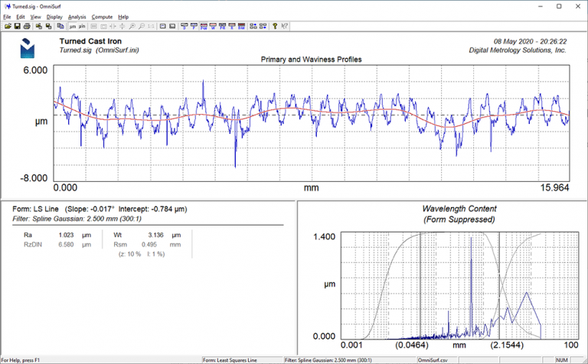Click the horizontal fit arrows icon
Image resolution: width=588 pixels, height=364 pixels.
pyautogui.click(x=113, y=26)
